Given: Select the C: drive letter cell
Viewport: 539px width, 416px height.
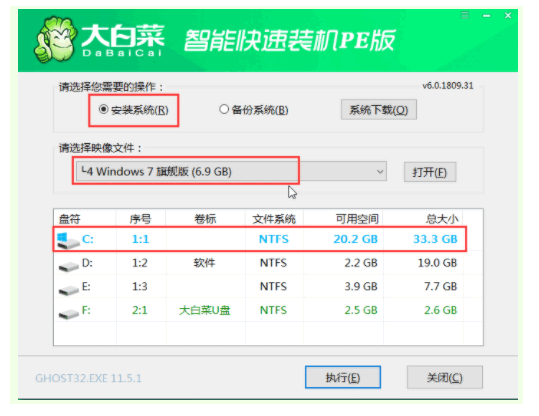Looking at the screenshot, I should pos(88,239).
